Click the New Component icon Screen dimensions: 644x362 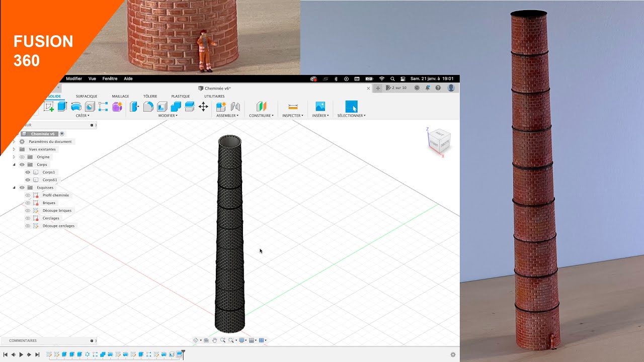[221, 106]
